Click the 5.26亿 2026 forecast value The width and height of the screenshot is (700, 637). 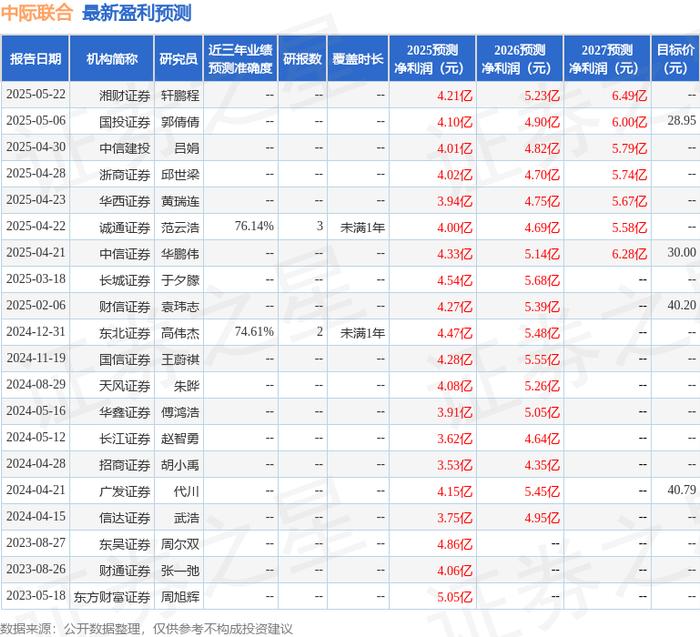(x=542, y=386)
